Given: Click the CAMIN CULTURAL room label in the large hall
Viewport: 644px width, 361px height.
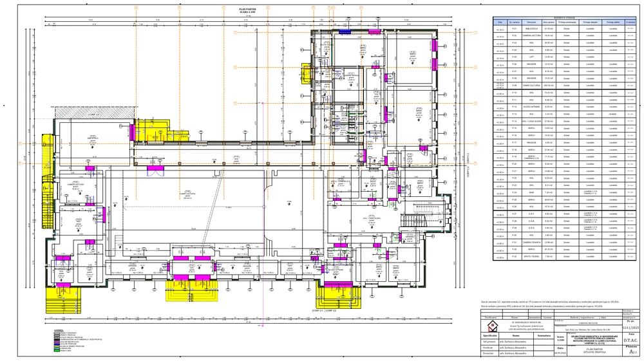Looking at the screenshot, I should 187,193.
